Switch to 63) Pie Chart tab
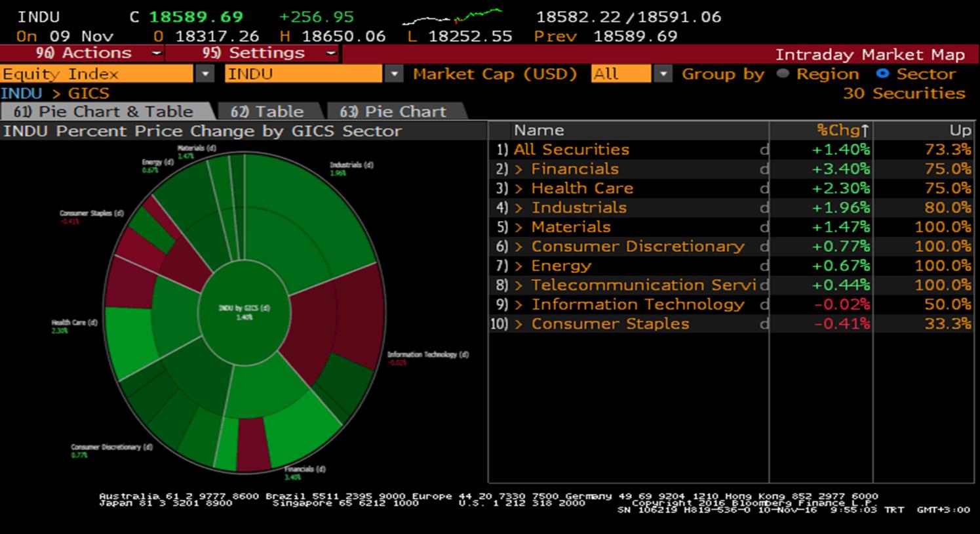The width and height of the screenshot is (980, 534). coord(395,112)
